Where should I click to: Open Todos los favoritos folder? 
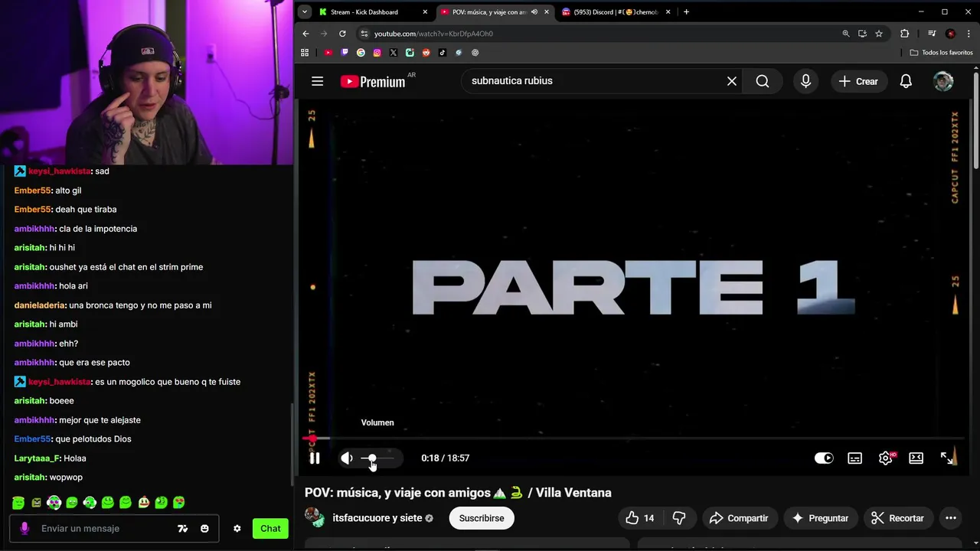click(942, 53)
